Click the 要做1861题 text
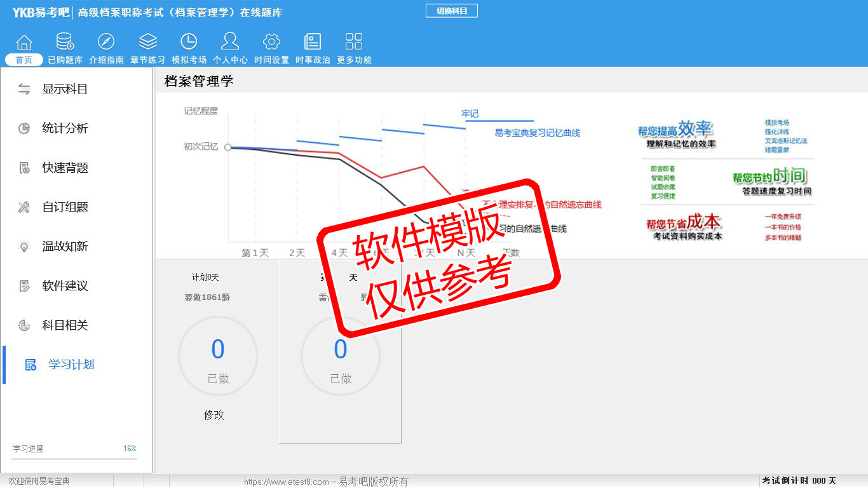The image size is (868, 488). [207, 297]
